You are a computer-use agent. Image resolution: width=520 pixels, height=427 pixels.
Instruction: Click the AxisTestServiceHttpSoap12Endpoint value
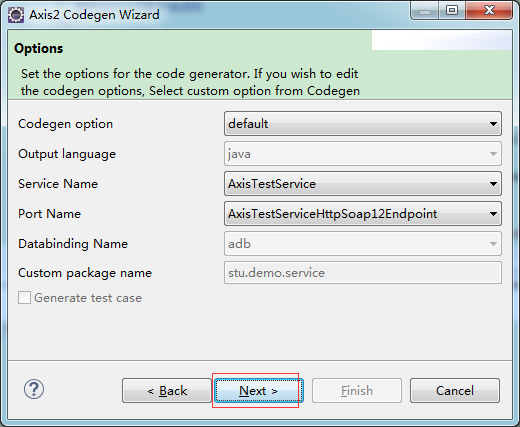pyautogui.click(x=332, y=214)
